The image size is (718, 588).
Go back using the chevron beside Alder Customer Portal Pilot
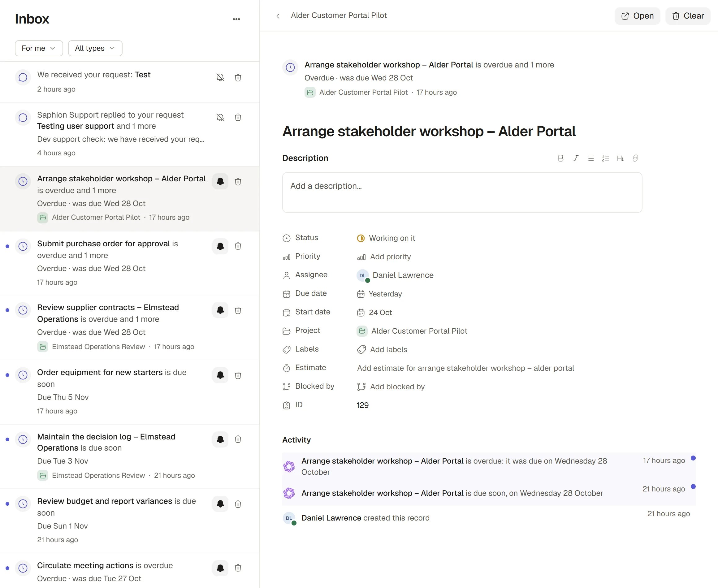tap(278, 16)
